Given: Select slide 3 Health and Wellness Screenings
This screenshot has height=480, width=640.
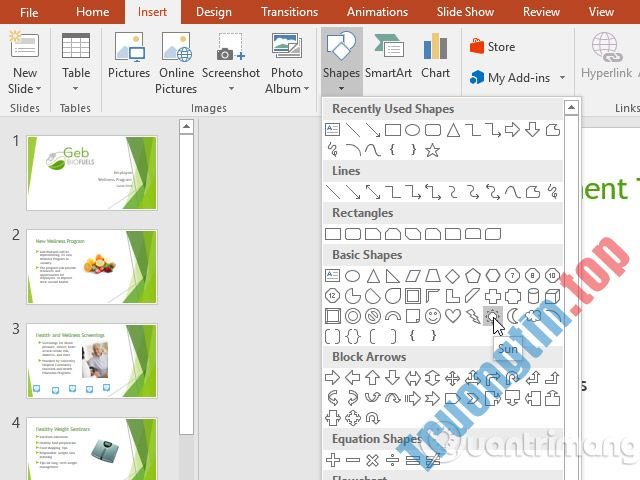Looking at the screenshot, I should click(x=92, y=361).
